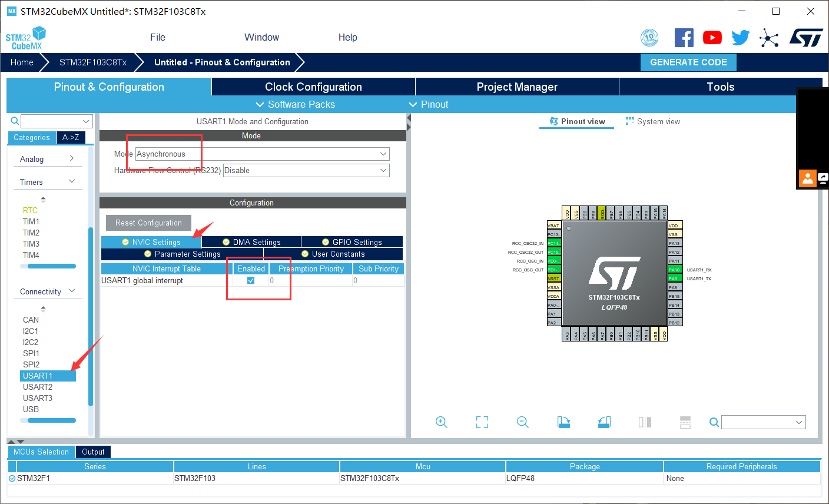Switch to the Clock Configuration tab

click(313, 87)
